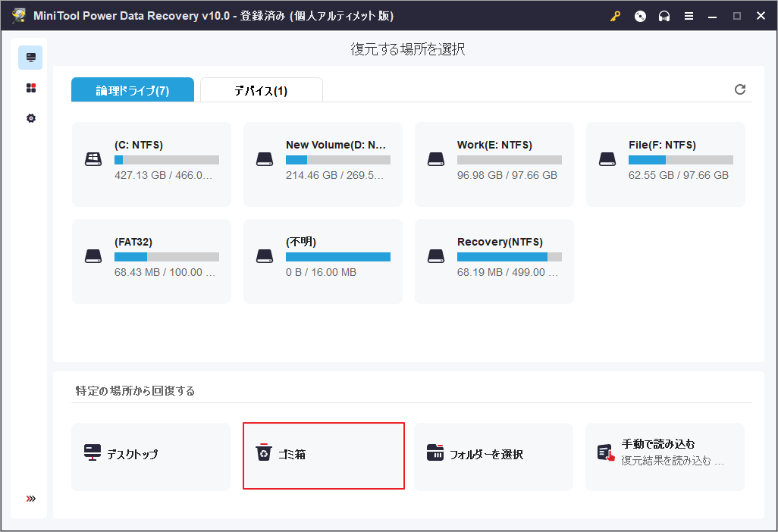Select New Volume D: drive card
This screenshot has width=778, height=532.
pyautogui.click(x=323, y=164)
